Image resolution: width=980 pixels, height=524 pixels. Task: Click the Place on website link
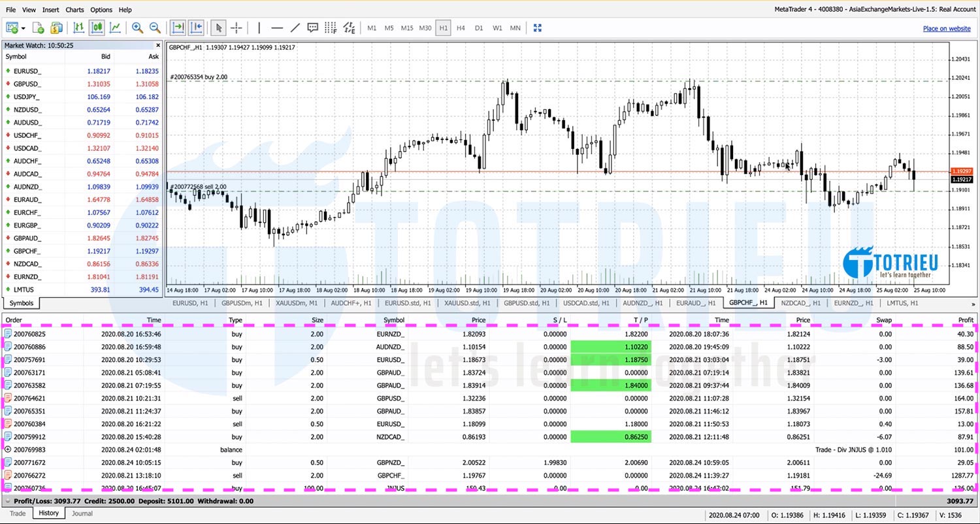click(946, 29)
